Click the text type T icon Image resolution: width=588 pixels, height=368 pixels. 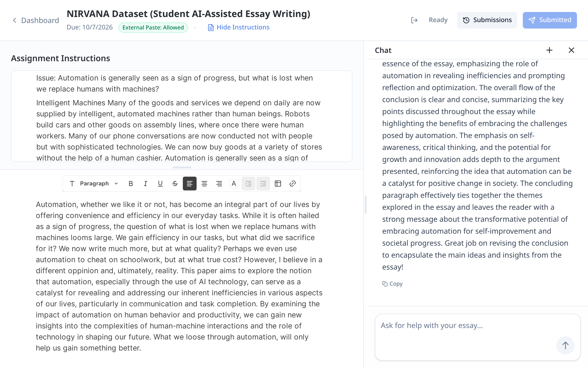coord(72,184)
